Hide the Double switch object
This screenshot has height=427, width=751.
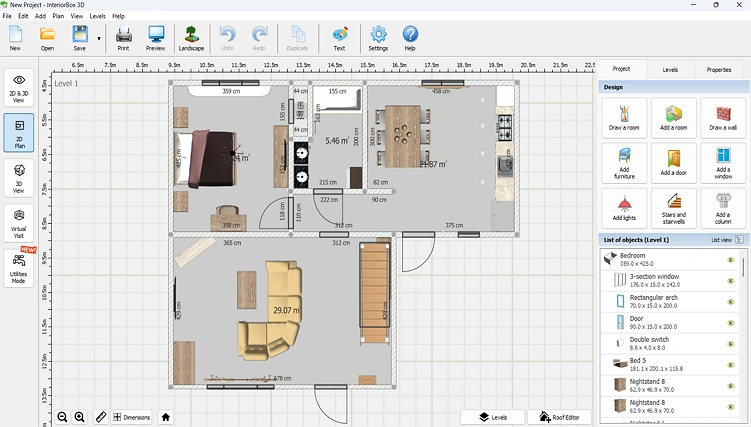pyautogui.click(x=731, y=344)
